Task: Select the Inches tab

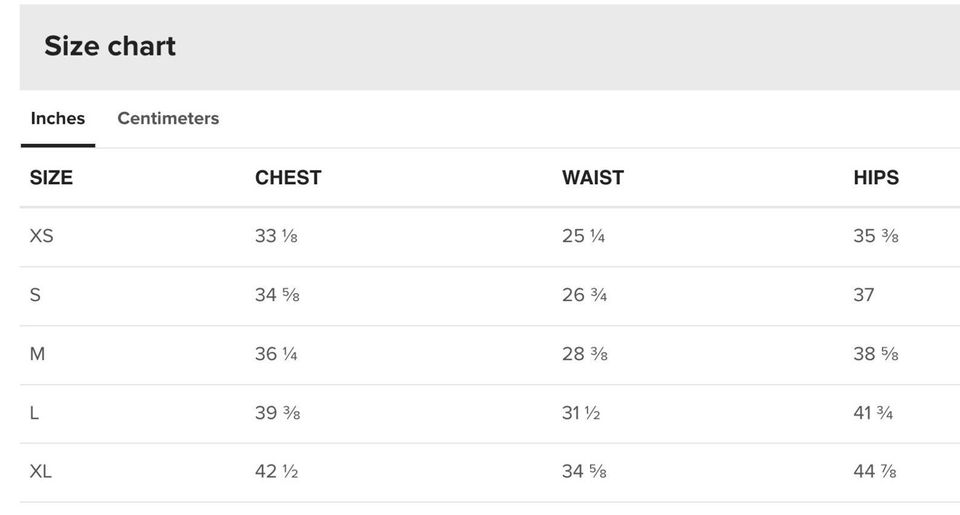Action: [x=58, y=118]
